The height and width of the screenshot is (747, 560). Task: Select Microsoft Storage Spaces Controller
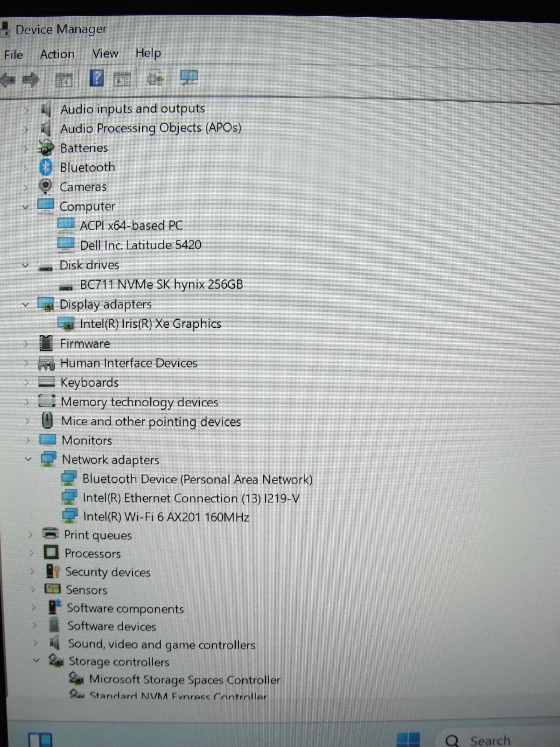[x=185, y=679]
